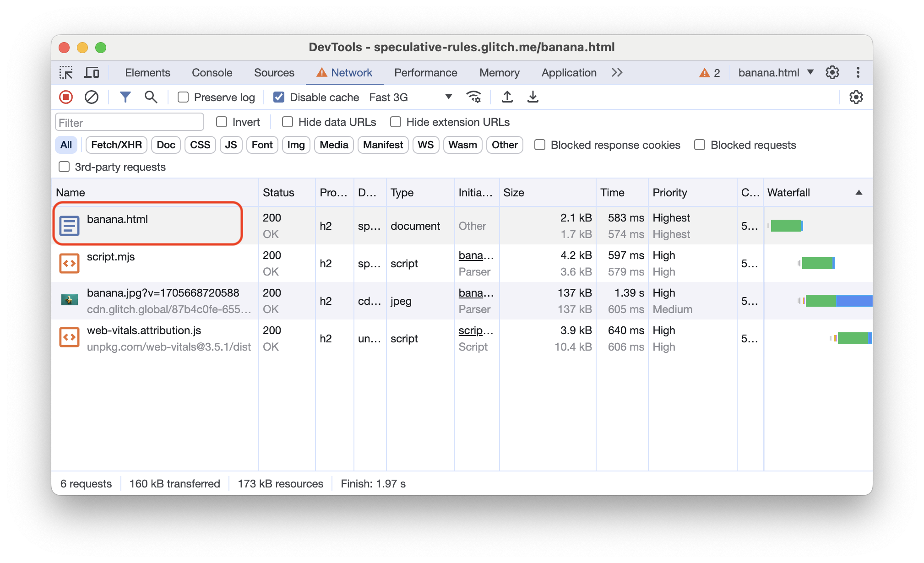
Task: Click the network settings gear icon
Action: coord(855,97)
